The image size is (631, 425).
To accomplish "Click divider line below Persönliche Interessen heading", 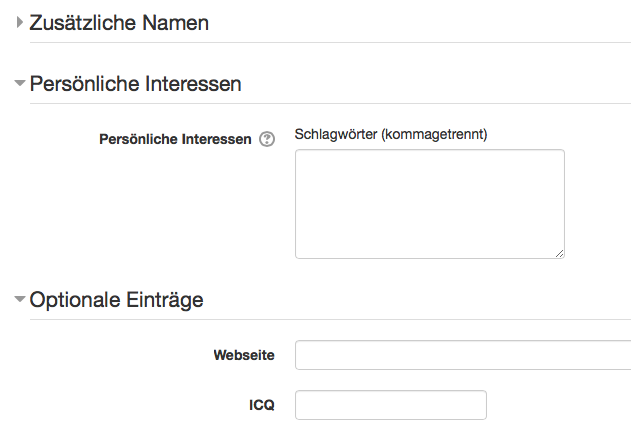I will coord(330,103).
